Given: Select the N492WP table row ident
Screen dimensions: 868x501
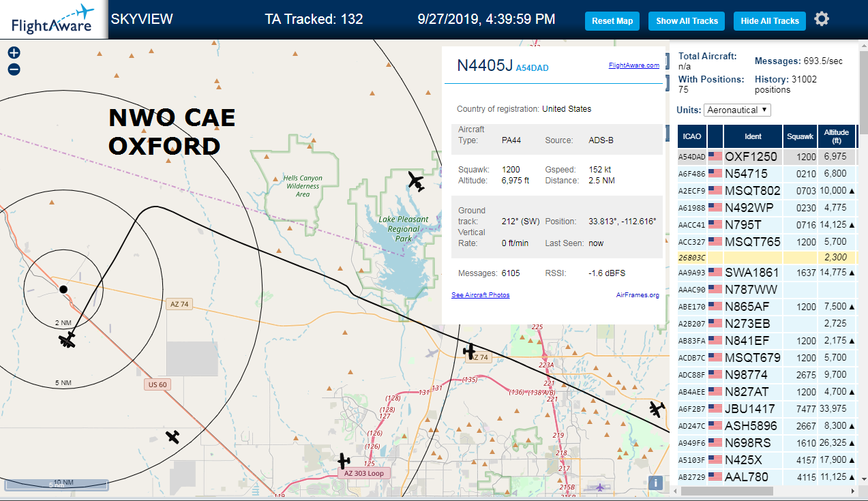Looking at the screenshot, I should (x=753, y=207).
